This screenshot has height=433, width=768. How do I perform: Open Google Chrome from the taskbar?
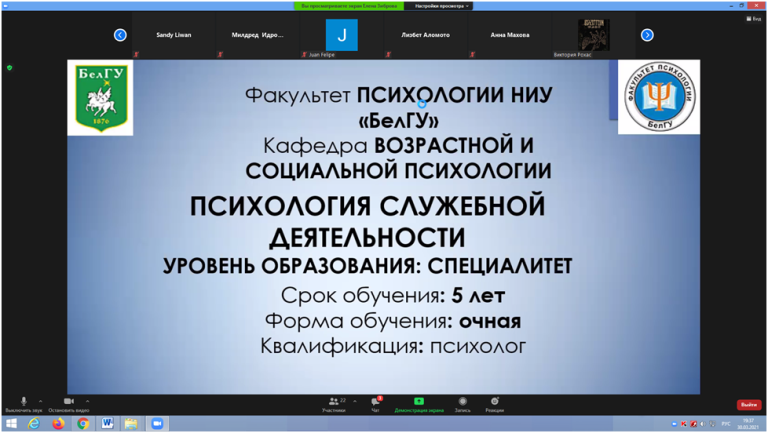click(x=82, y=424)
